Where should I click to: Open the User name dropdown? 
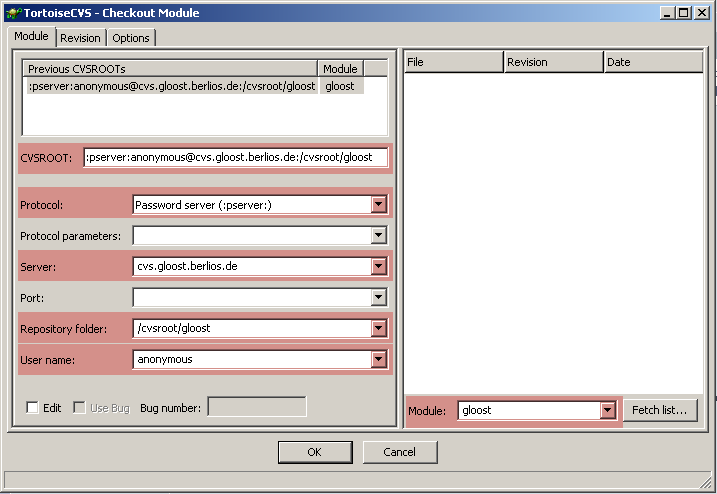tap(378, 360)
